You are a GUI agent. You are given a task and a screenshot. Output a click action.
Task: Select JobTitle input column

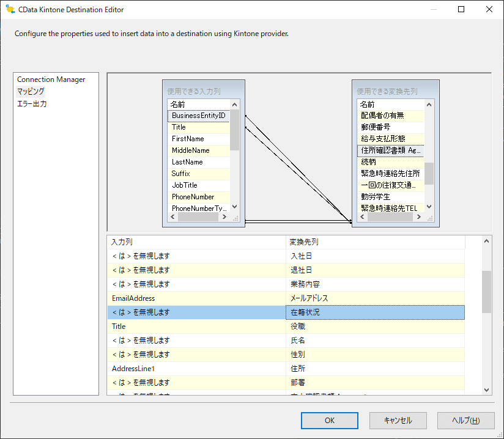pyautogui.click(x=198, y=185)
